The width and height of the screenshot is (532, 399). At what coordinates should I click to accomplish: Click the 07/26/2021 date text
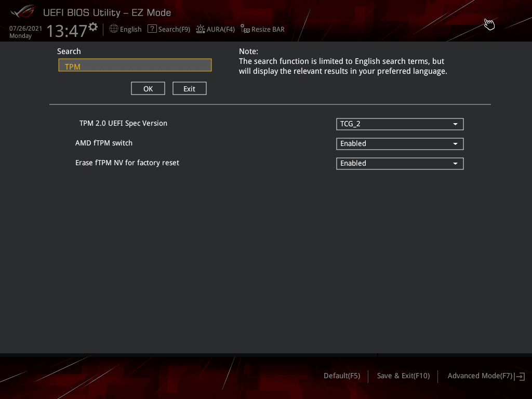[x=25, y=29]
